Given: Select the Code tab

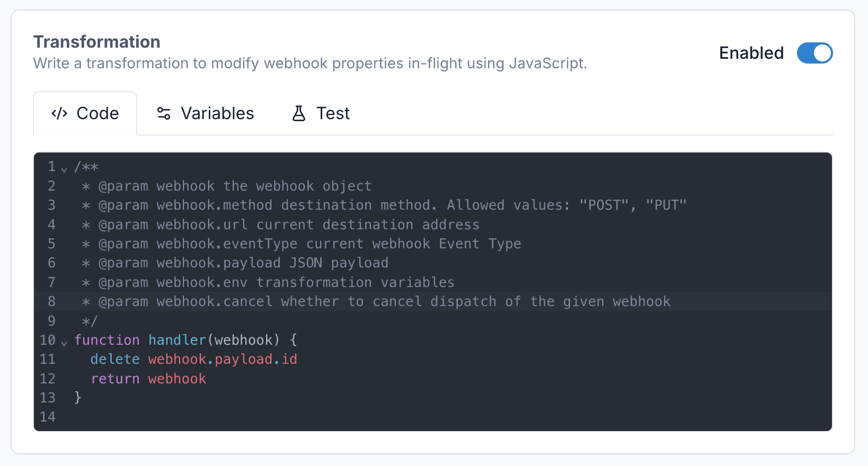Looking at the screenshot, I should click(85, 113).
